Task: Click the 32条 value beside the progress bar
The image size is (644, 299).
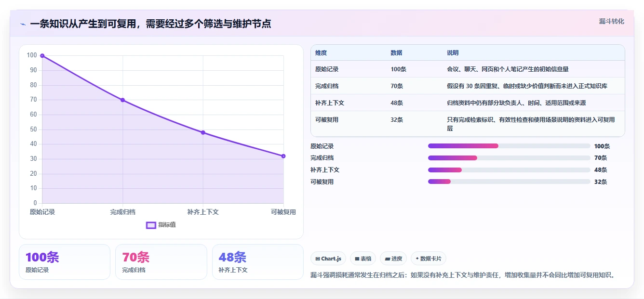Action: coord(601,182)
